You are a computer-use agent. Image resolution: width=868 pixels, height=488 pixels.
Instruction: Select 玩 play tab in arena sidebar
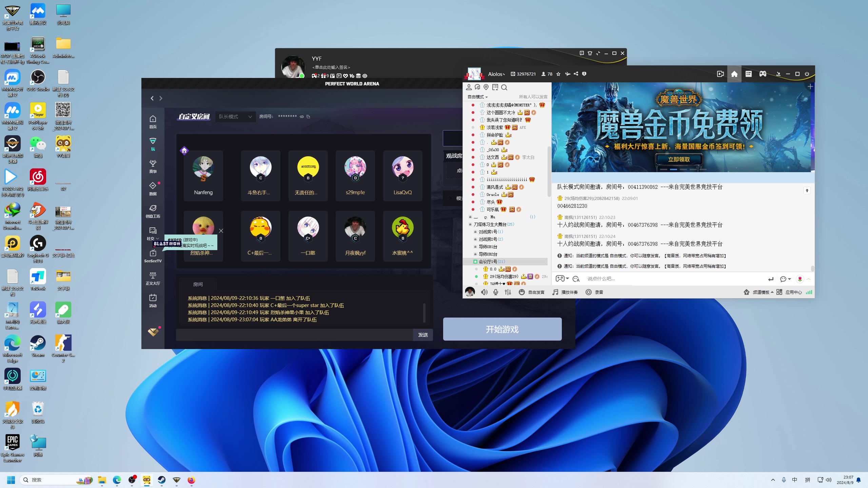(153, 144)
